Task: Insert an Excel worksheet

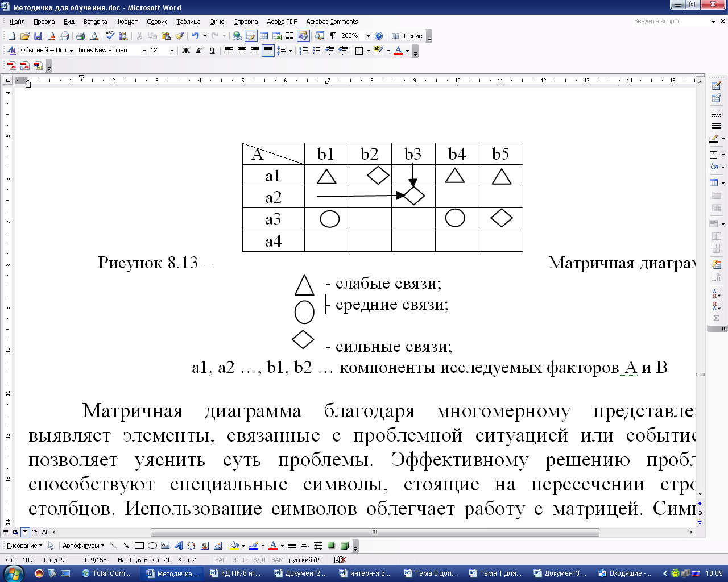Action: pos(277,36)
